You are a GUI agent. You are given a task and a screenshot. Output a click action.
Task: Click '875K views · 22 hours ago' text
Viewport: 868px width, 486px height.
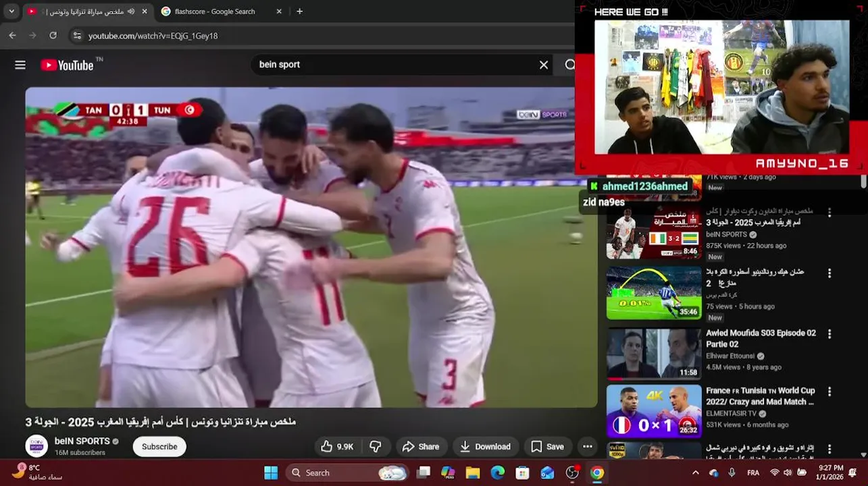[x=746, y=246]
